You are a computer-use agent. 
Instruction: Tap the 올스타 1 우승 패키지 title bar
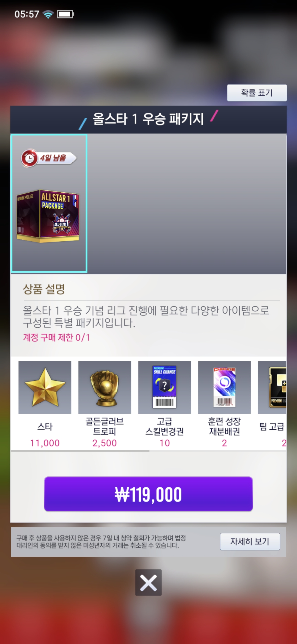pyautogui.click(x=148, y=119)
